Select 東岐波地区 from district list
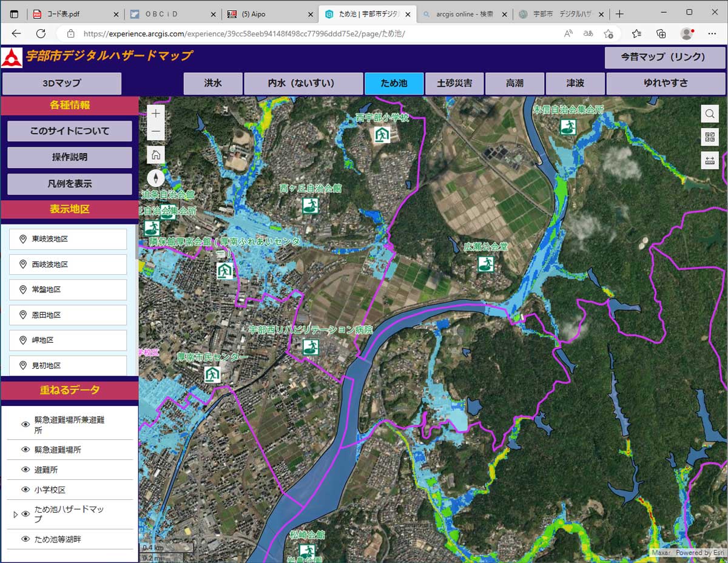 tap(68, 239)
